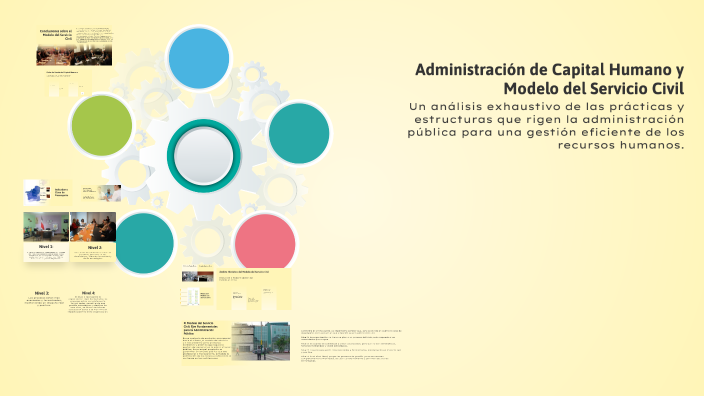Open the small two-photo slide under the pink circle
Screen dimensions: 704x396
pos(198,273)
